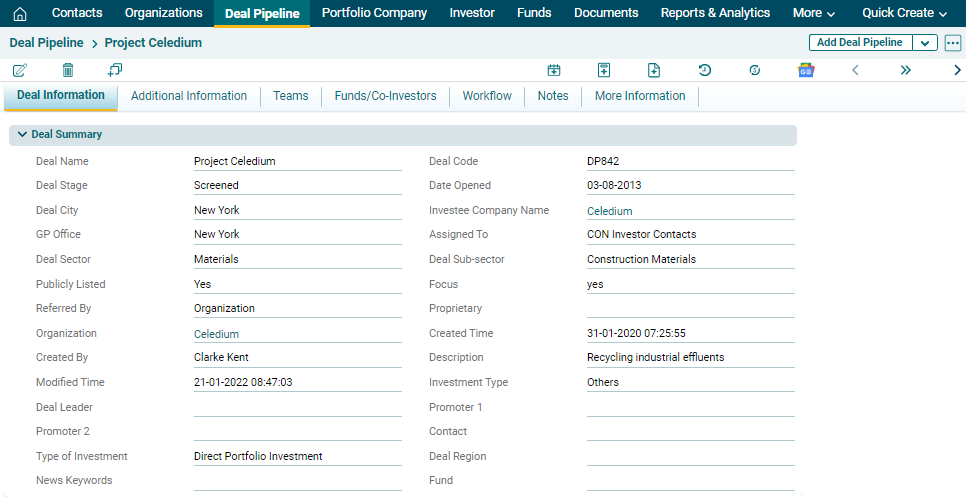Viewport: 966px width, 497px height.
Task: Open the Quick Create dropdown
Action: [904, 13]
